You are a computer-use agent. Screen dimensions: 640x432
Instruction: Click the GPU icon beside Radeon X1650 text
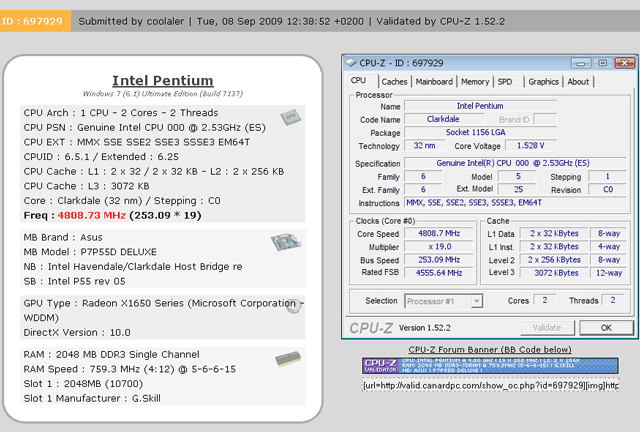(293, 305)
